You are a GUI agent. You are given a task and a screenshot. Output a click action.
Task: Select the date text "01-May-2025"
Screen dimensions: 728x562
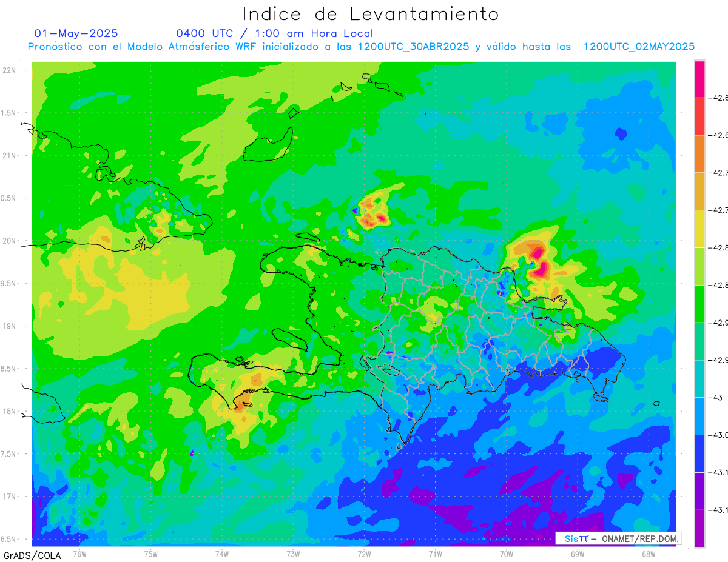(x=76, y=33)
